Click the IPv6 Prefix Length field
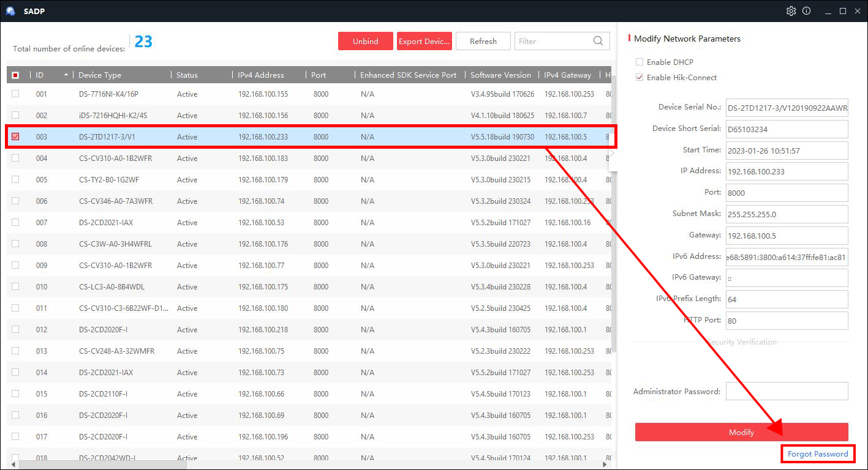 (x=787, y=299)
